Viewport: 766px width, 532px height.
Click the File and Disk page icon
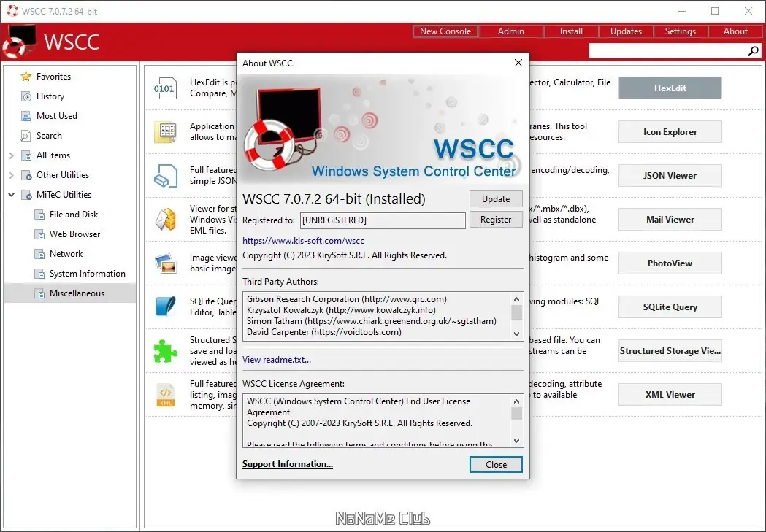[x=39, y=215]
